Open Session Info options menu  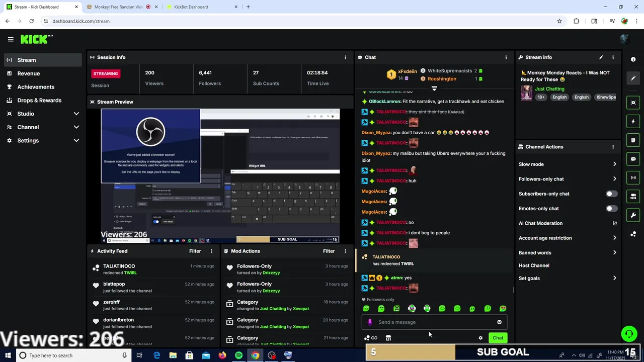tap(345, 57)
